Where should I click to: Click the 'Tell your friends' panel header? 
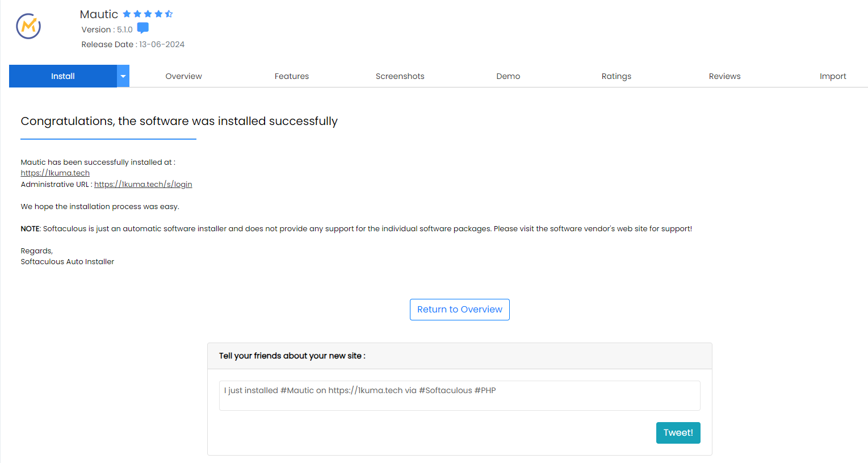point(460,356)
